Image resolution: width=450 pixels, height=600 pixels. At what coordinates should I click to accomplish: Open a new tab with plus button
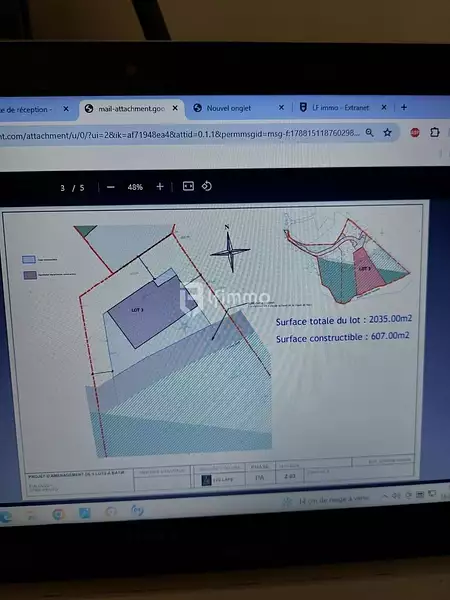pos(404,108)
